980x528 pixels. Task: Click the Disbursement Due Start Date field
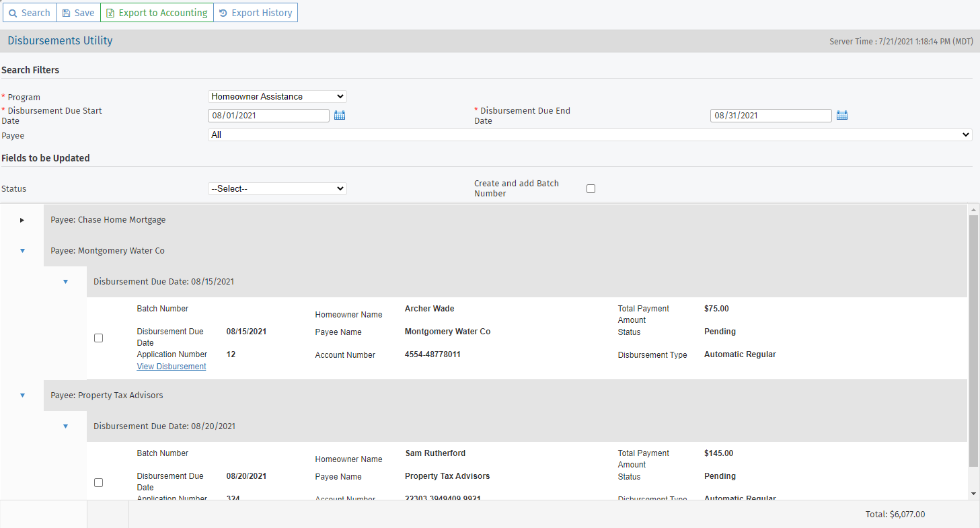pos(268,116)
